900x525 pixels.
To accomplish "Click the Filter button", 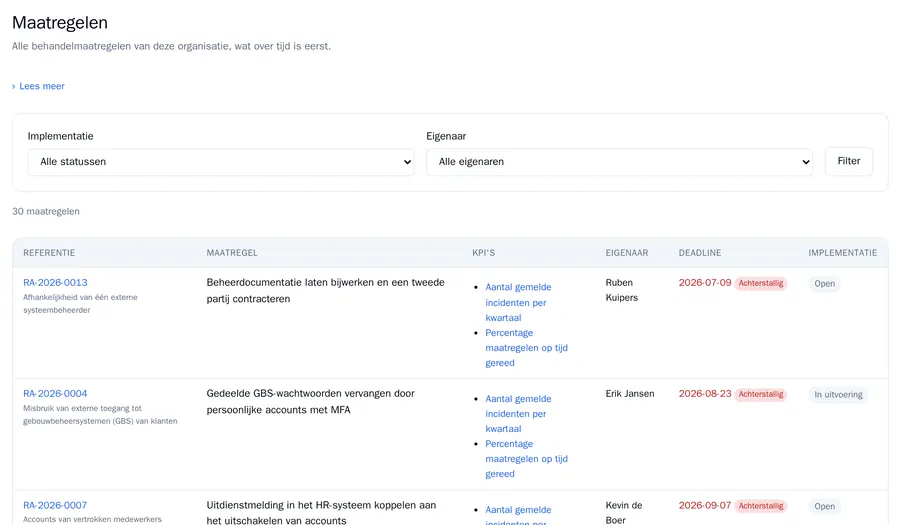I will [848, 161].
